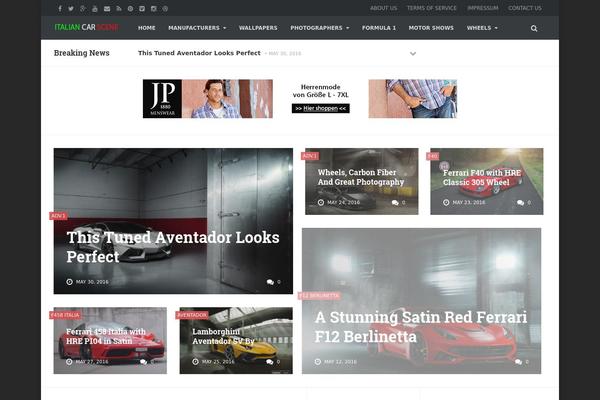
Task: Open breaking news headline This Tuned Aventador Looks Perfect
Action: click(199, 53)
